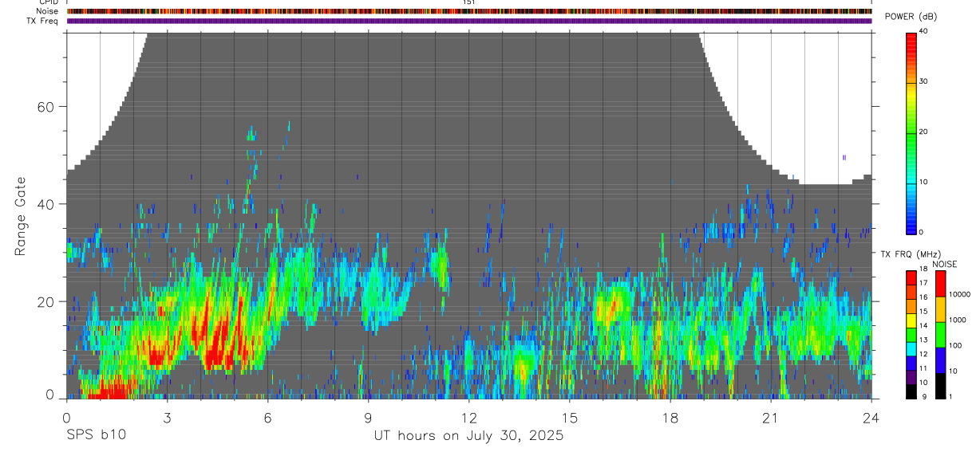Viewport: 980px width, 452px height.
Task: Click the 'UT hours on July 30, 2025' axis title
Action: (x=468, y=436)
